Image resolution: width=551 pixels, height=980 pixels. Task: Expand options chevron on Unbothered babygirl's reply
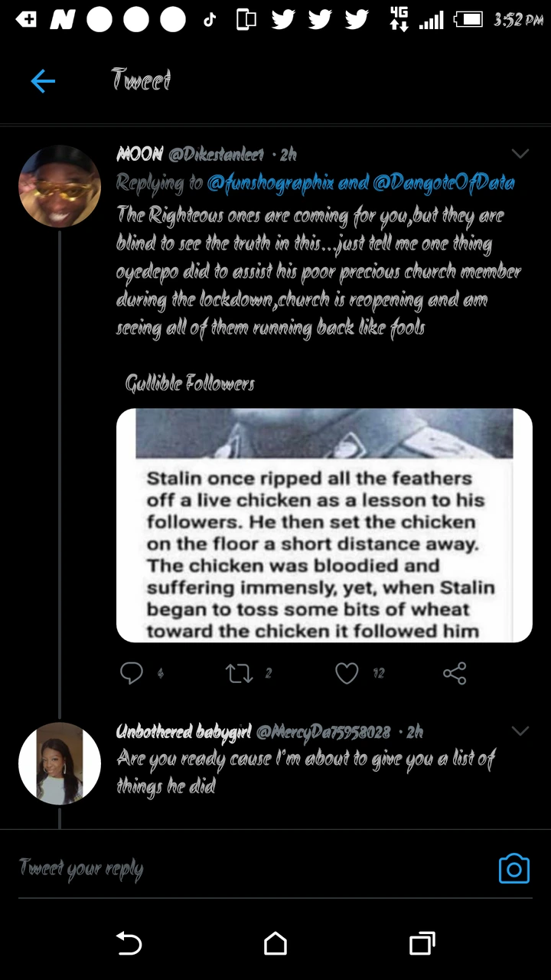click(520, 731)
